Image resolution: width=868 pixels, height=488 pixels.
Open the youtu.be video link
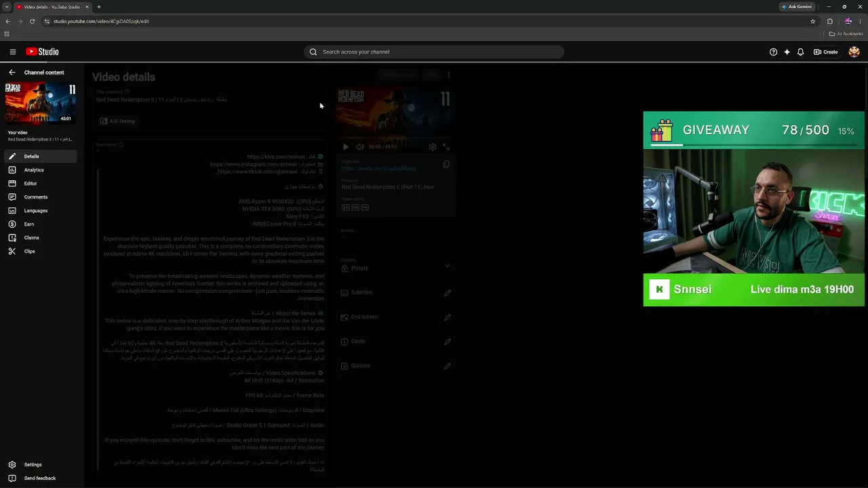coord(378,168)
